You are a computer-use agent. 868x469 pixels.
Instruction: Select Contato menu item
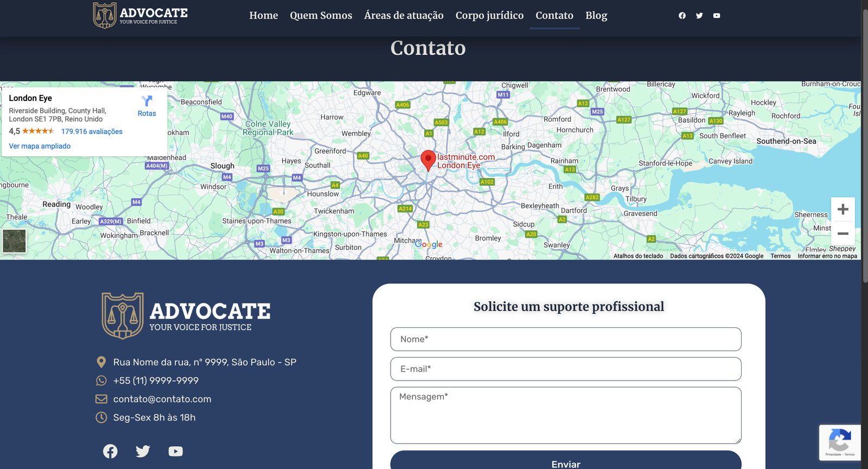click(x=554, y=15)
